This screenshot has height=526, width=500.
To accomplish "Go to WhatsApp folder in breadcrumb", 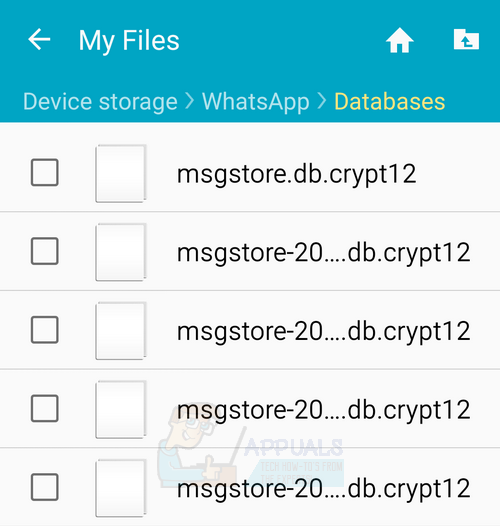I will click(x=256, y=102).
